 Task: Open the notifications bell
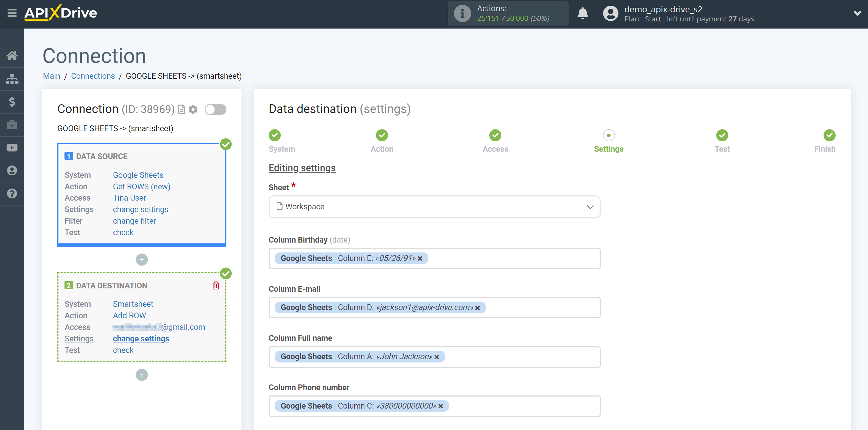583,13
